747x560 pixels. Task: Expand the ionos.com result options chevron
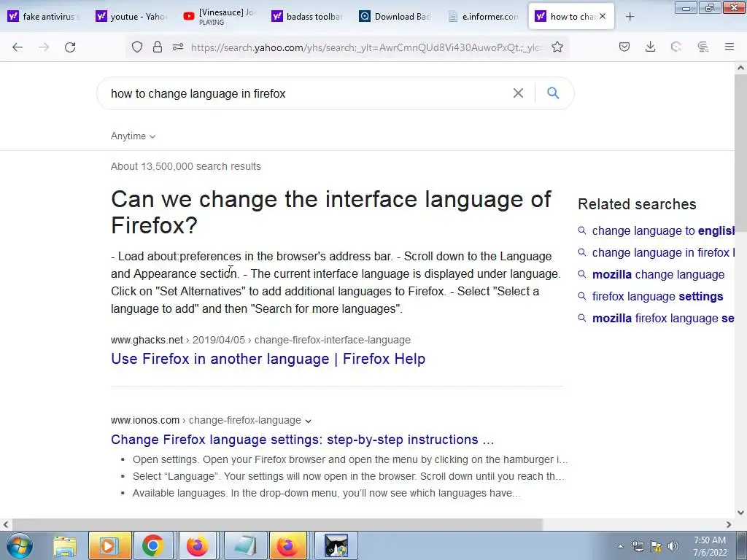[309, 421]
